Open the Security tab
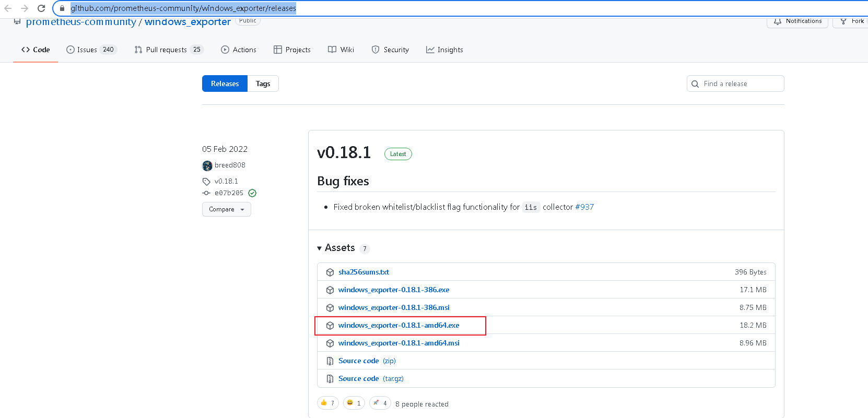Screen dimensions: 868x418 point(390,50)
